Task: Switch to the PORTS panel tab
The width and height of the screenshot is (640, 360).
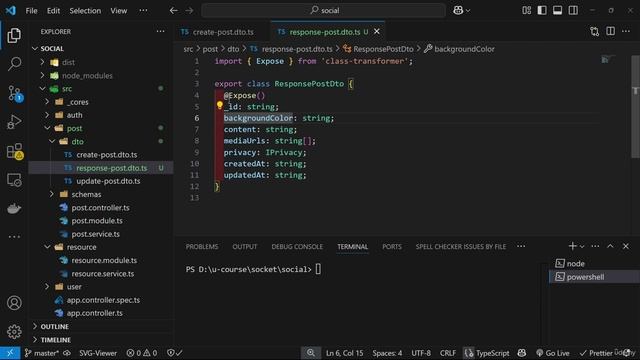Action: point(392,247)
